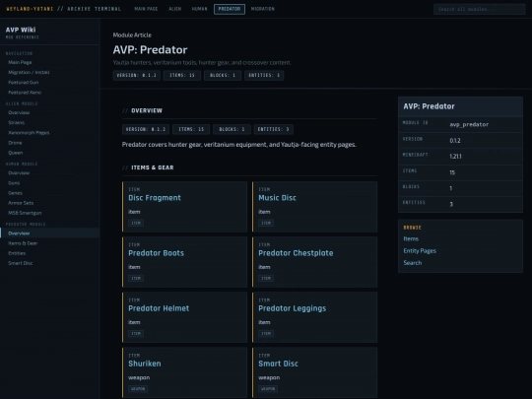
Task: Open the Shuriken weapon card
Action: pos(184,372)
